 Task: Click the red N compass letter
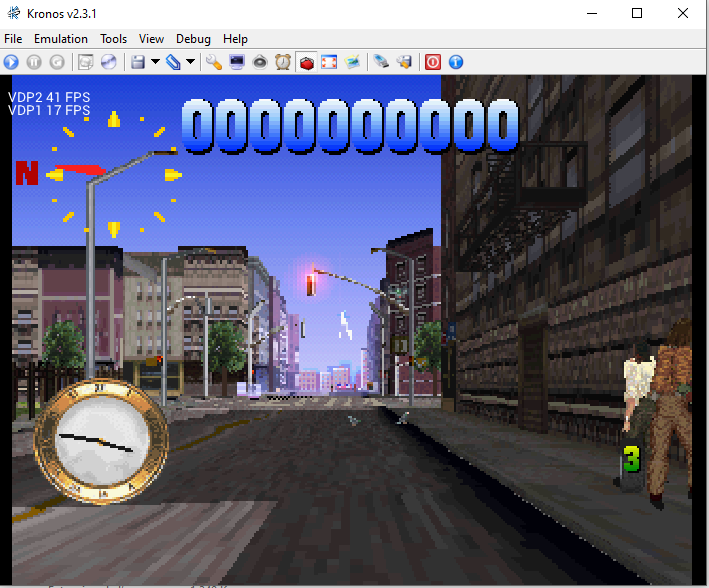27,173
